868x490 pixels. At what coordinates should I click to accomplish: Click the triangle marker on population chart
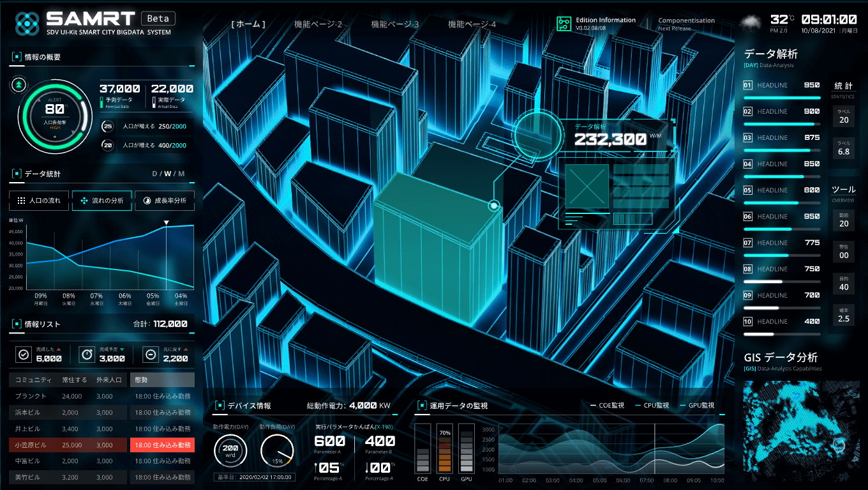[167, 223]
